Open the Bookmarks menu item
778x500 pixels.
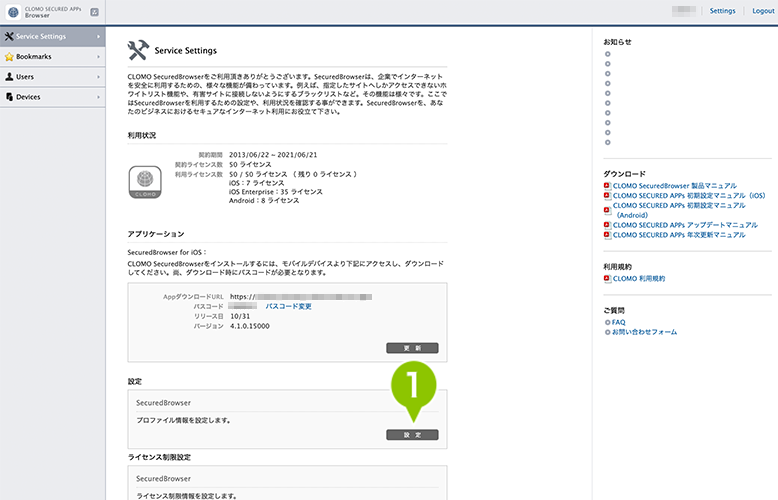tap(53, 57)
